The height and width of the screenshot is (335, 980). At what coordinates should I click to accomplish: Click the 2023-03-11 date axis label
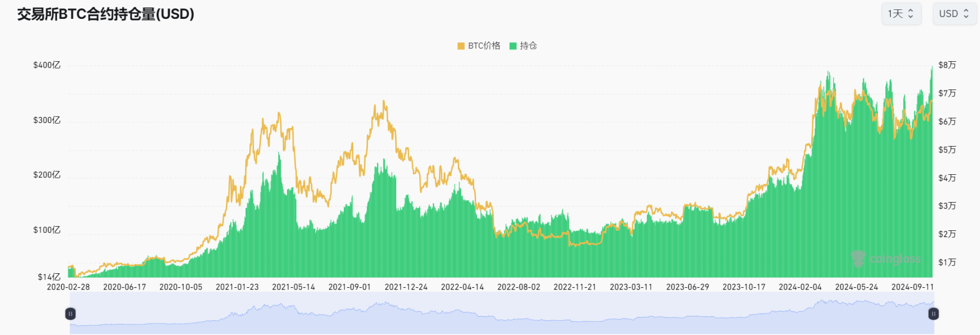631,287
